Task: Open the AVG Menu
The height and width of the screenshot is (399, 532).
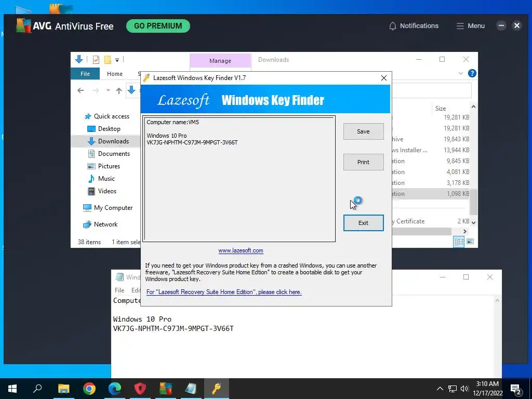Action: [471, 26]
